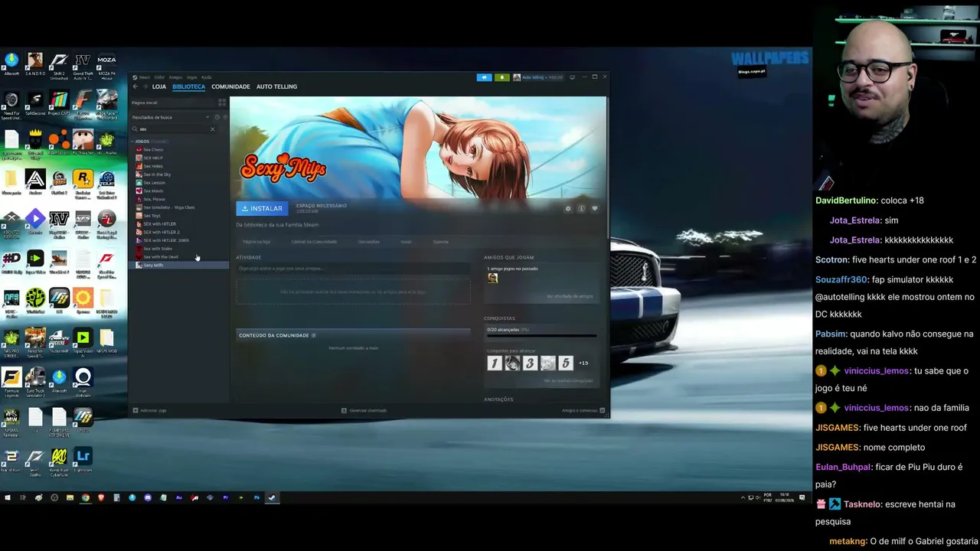Open the Amigos menu

[x=175, y=77]
